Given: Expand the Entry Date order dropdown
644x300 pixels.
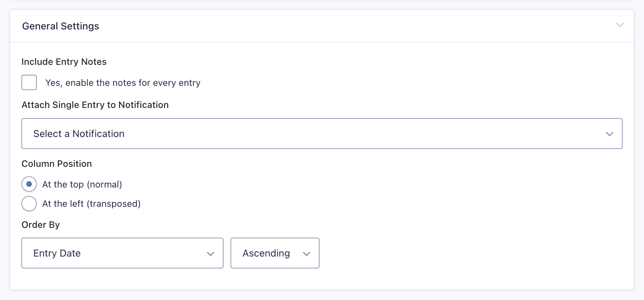Looking at the screenshot, I should click(122, 253).
